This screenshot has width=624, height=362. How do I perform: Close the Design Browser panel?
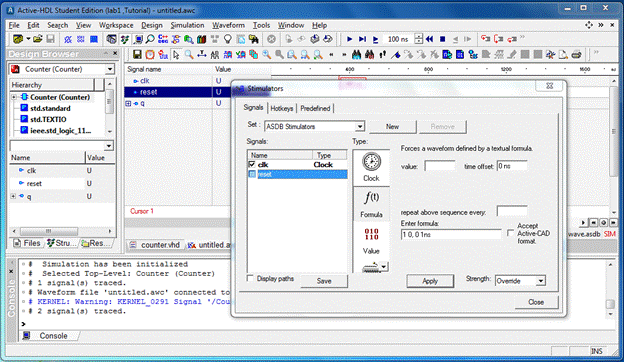pos(115,53)
